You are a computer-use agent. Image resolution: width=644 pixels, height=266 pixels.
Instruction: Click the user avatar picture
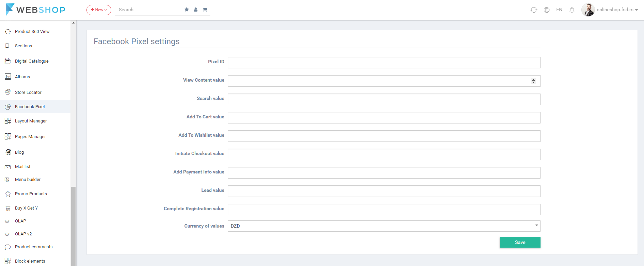[x=588, y=10]
